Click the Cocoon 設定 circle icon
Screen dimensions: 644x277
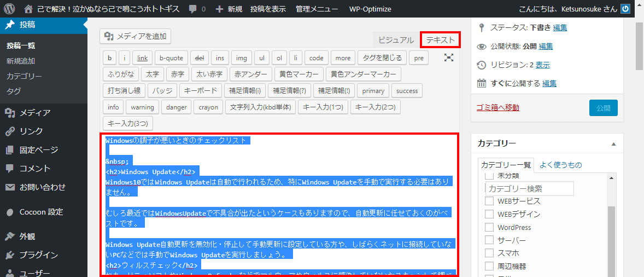tap(10, 212)
